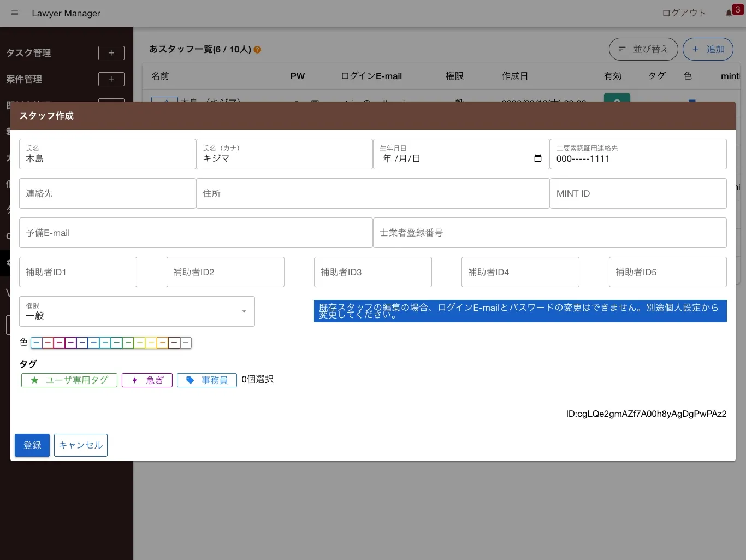Pick the teal color swatch

(116, 343)
